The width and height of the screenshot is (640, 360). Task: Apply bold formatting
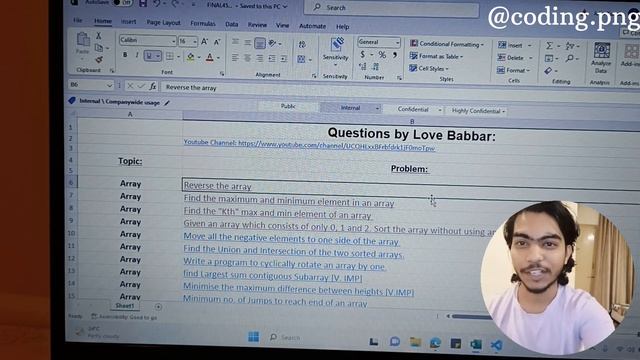[125, 55]
